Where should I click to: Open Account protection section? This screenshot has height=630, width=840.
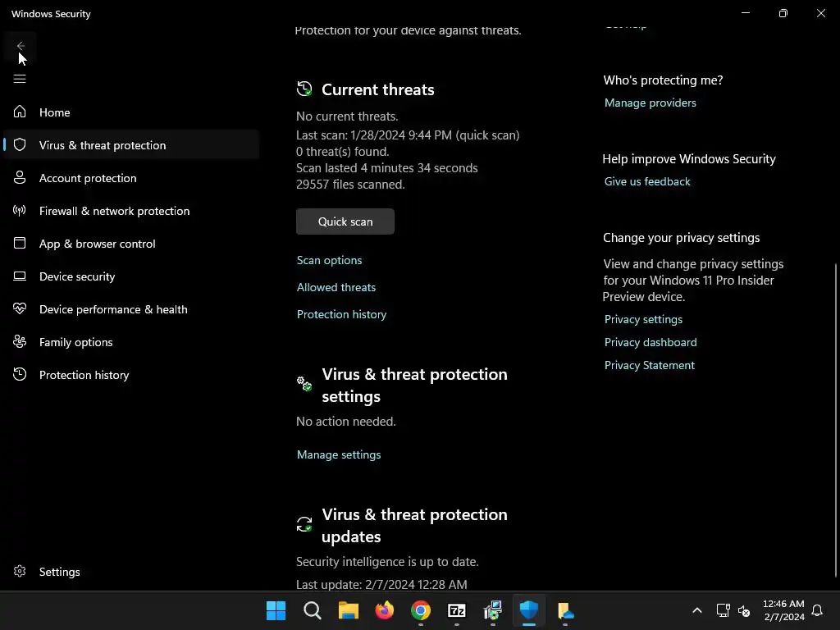click(x=132, y=178)
